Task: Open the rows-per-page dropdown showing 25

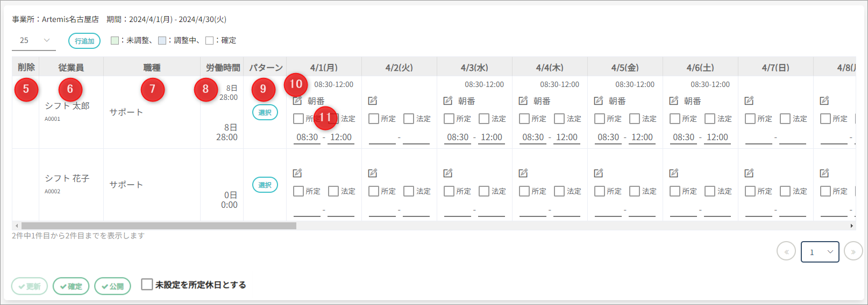Action: pos(34,40)
